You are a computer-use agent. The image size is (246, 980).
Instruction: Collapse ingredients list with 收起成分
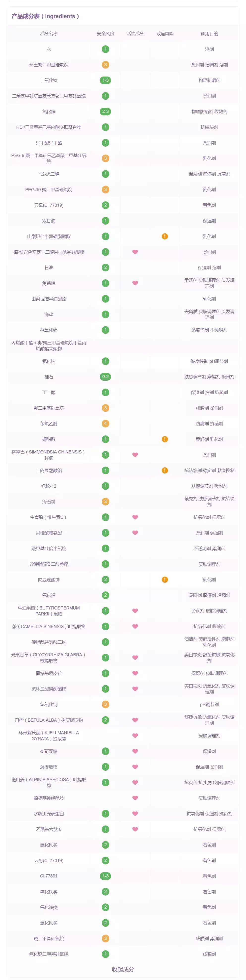tap(123, 969)
